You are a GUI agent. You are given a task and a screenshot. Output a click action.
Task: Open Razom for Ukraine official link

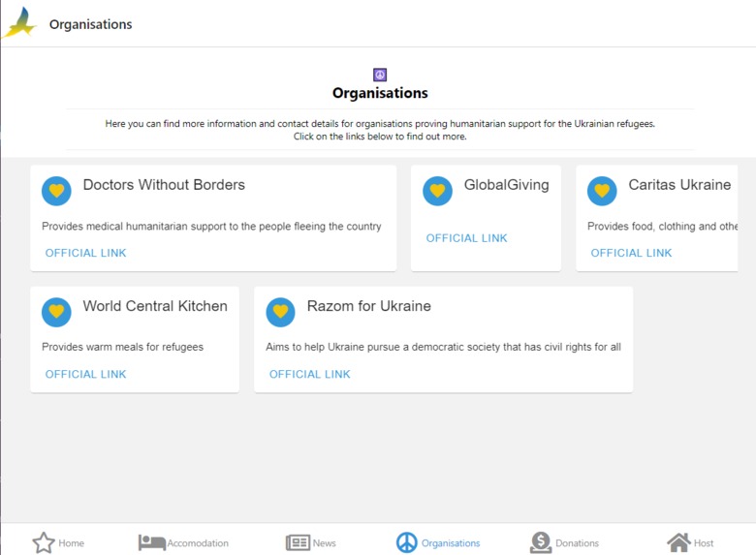309,374
